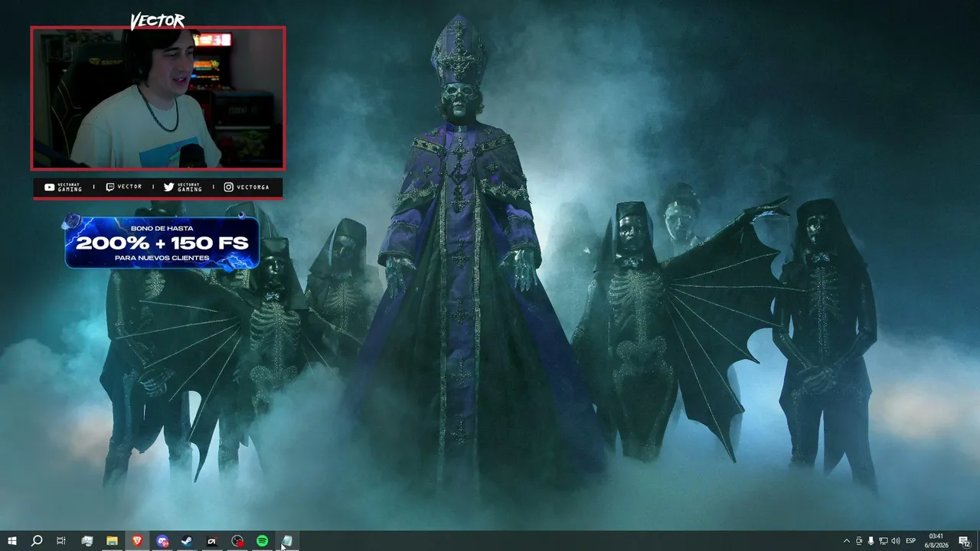Open the Windows Start menu
Screen dimensions: 980x551
[12, 541]
